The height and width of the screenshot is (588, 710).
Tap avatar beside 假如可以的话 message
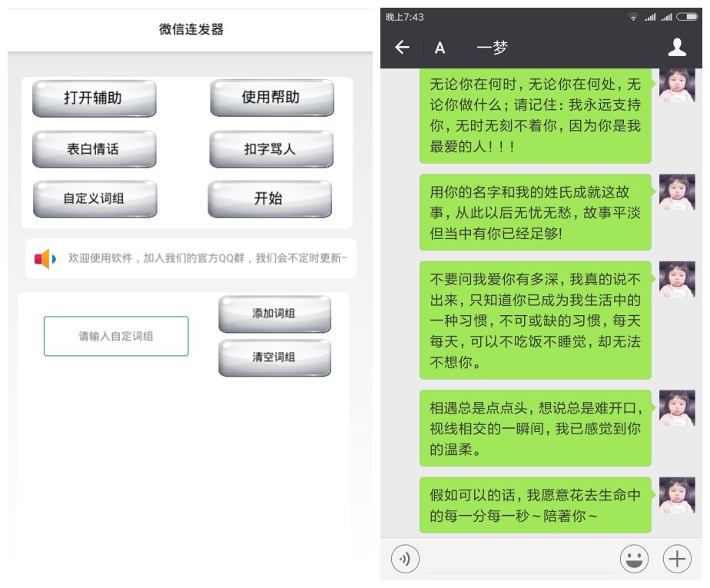click(677, 495)
